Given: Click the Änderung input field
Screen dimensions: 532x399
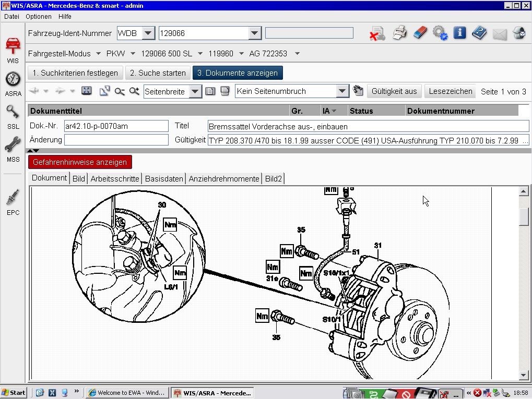Looking at the screenshot, I should [x=116, y=140].
